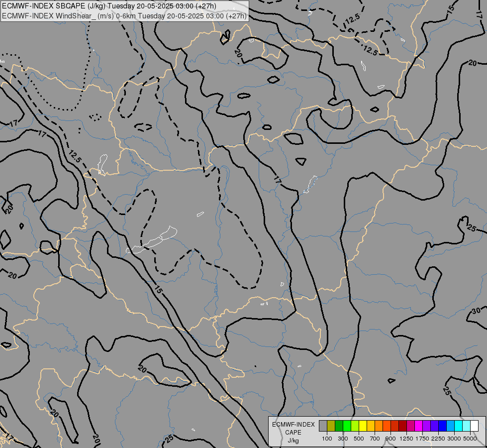Click the 2250 legend tick label

click(x=438, y=439)
